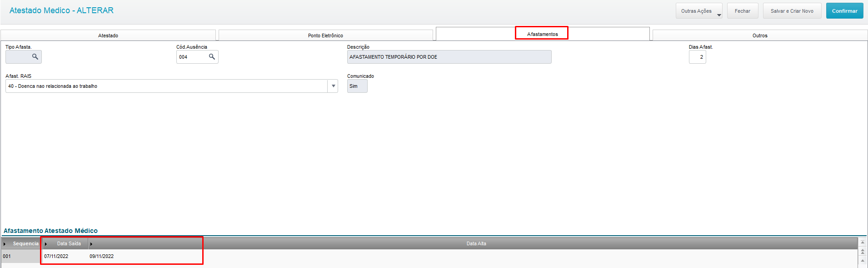
Task: Select the Data Saída cell 07/11/2022
Action: tap(65, 256)
